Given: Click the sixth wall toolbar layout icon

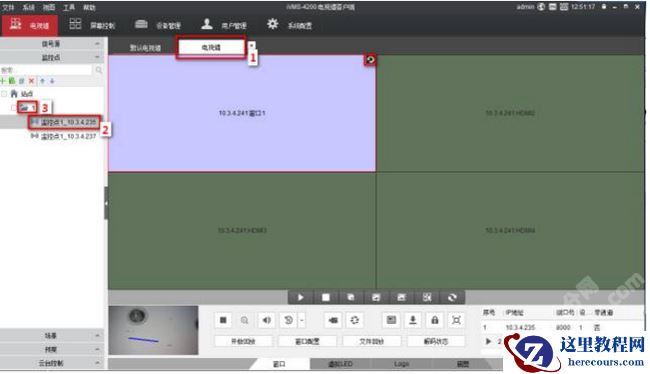Looking at the screenshot, I should (427, 297).
